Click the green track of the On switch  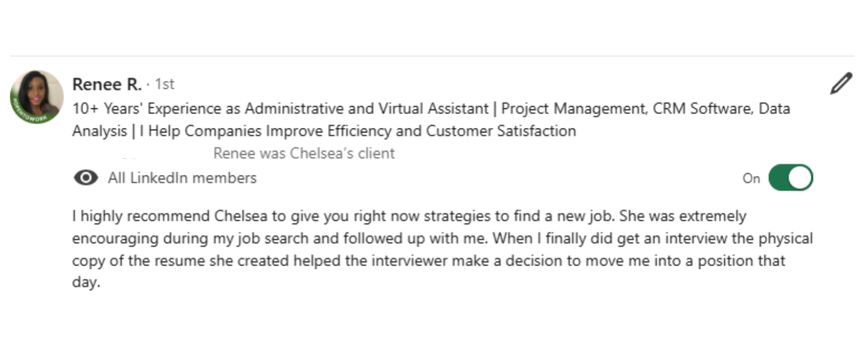coord(779,178)
